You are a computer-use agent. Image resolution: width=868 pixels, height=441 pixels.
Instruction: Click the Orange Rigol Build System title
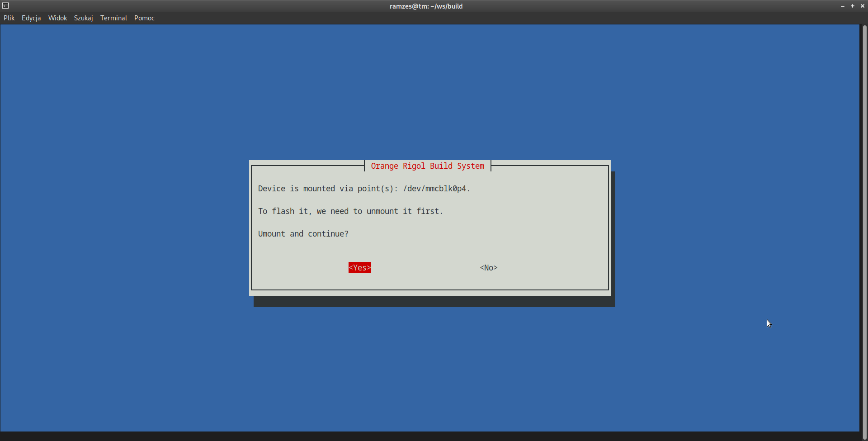point(428,166)
